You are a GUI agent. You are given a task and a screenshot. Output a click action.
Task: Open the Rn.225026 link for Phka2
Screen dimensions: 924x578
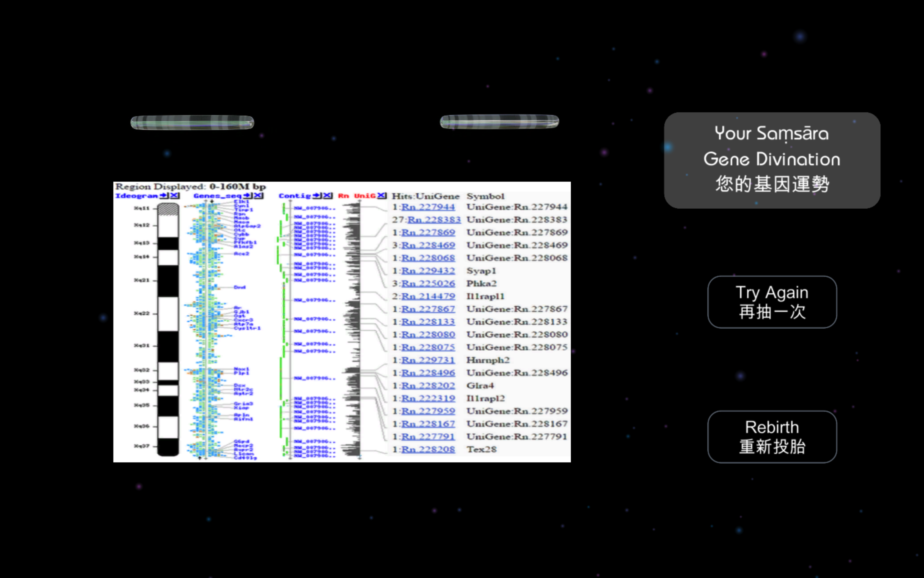coord(428,284)
